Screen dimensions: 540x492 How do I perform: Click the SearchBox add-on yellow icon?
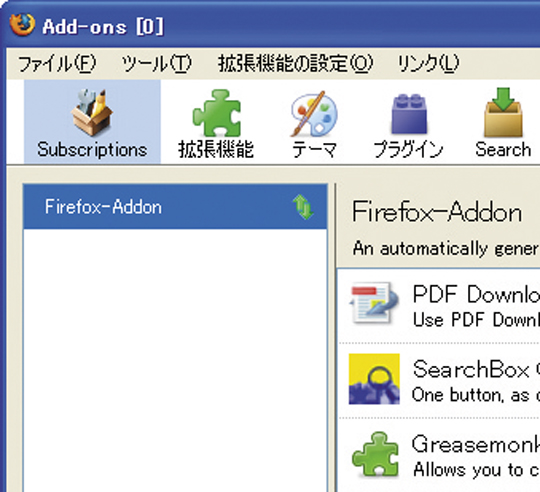pyautogui.click(x=374, y=379)
